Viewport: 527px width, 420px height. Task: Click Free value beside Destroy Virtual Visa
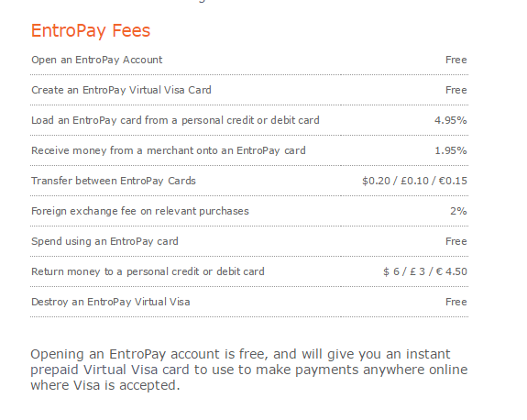coord(456,302)
